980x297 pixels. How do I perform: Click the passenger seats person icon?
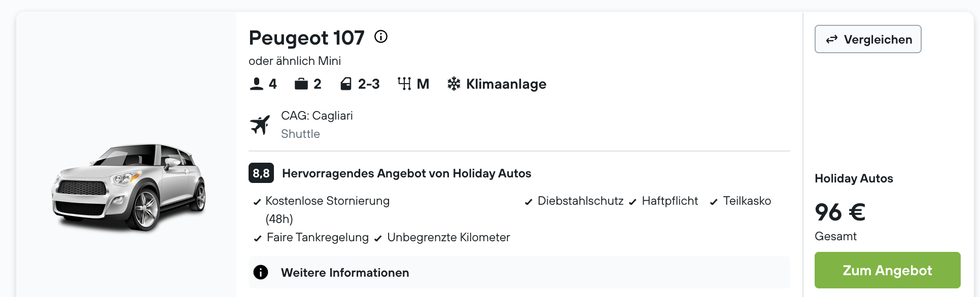pyautogui.click(x=257, y=84)
